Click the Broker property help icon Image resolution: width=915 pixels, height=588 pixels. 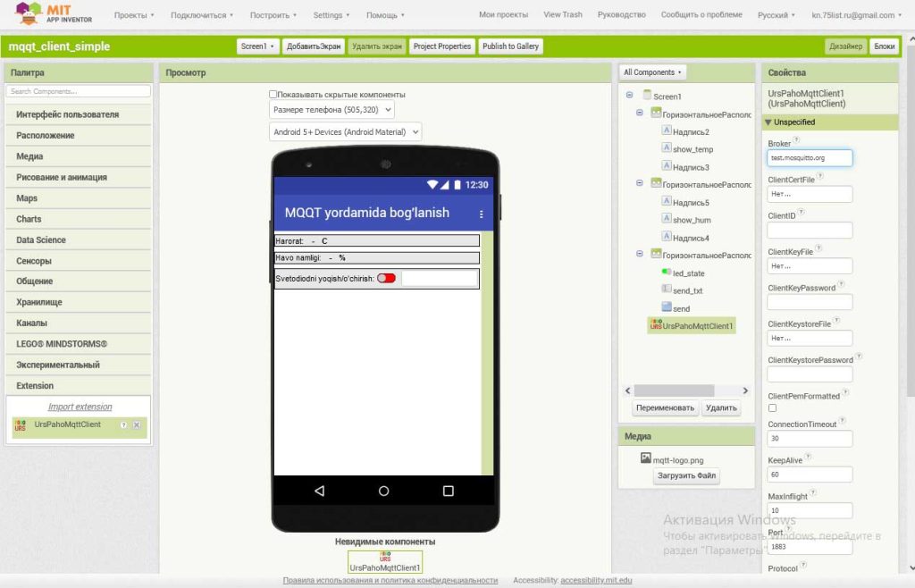coord(796,140)
